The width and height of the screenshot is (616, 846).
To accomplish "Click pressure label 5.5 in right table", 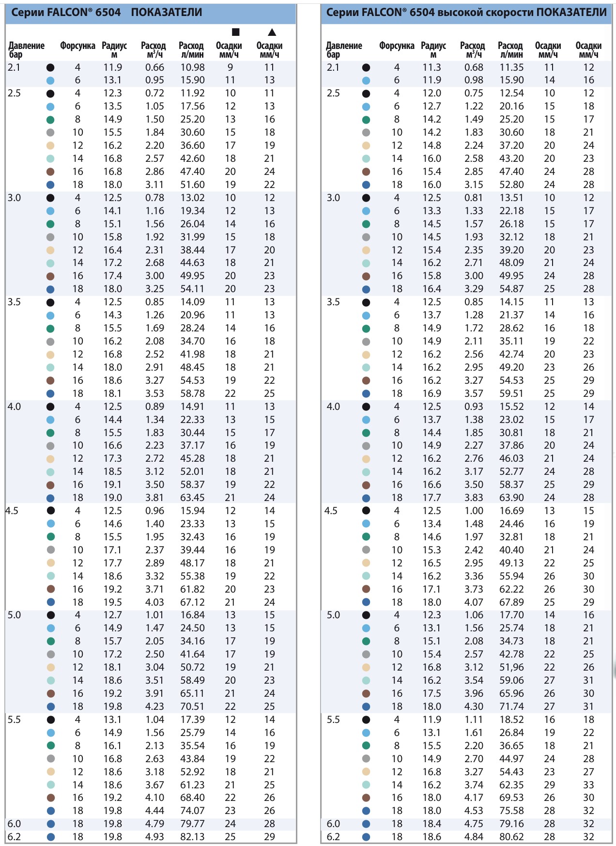I will coord(333,720).
